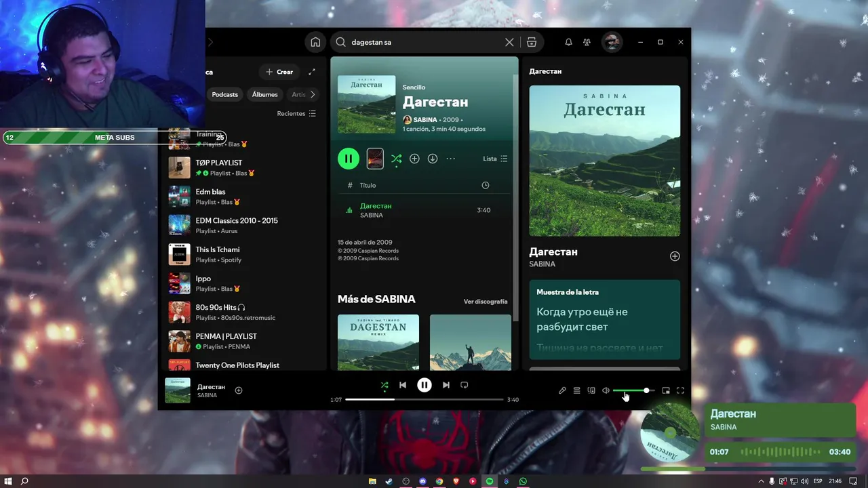Open Windows Start button
This screenshot has width=868, height=488.
point(7,481)
